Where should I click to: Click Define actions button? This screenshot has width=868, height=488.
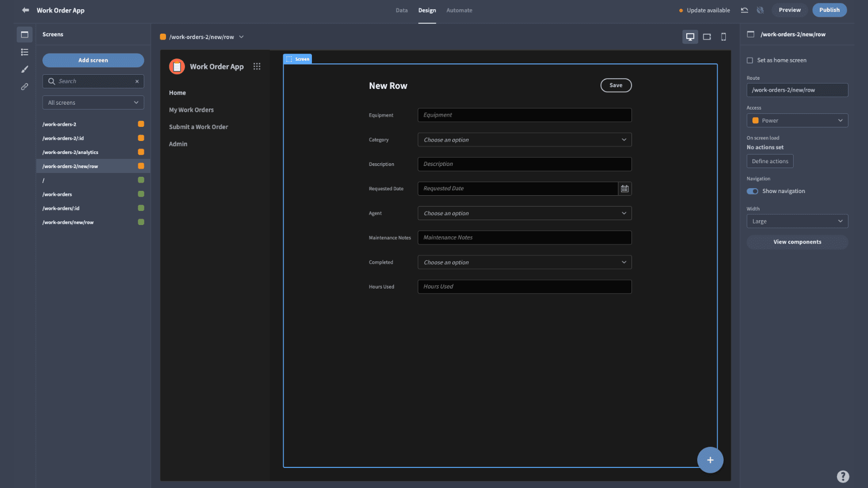pyautogui.click(x=770, y=161)
